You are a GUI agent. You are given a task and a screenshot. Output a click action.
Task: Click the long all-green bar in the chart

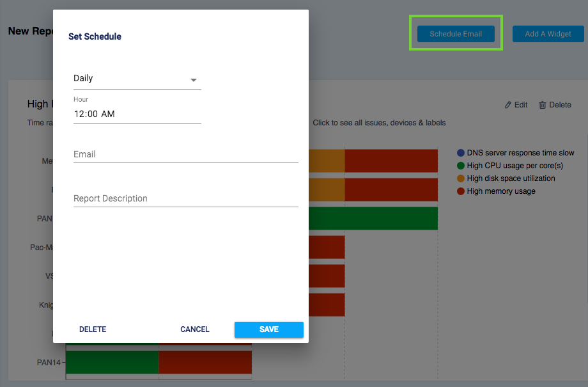coord(373,219)
